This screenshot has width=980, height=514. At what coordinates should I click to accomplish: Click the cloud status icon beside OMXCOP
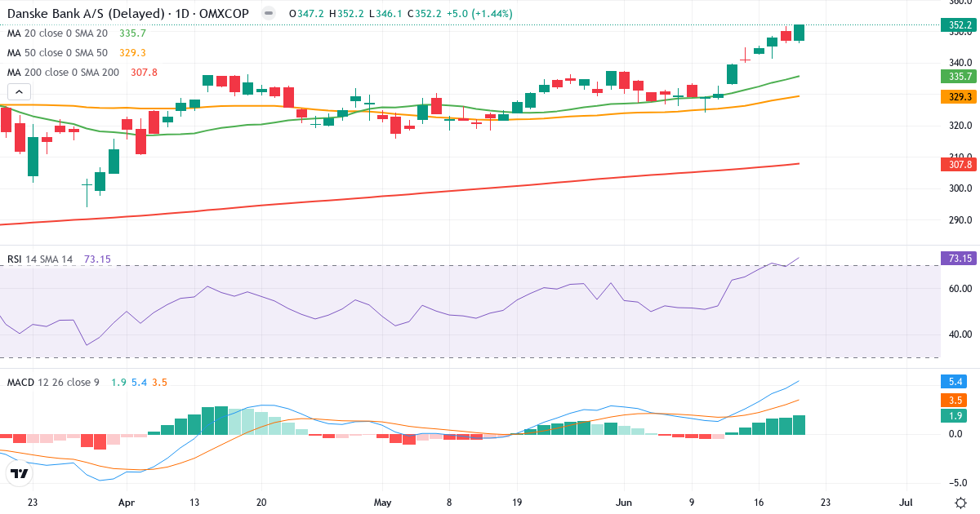pos(268,14)
